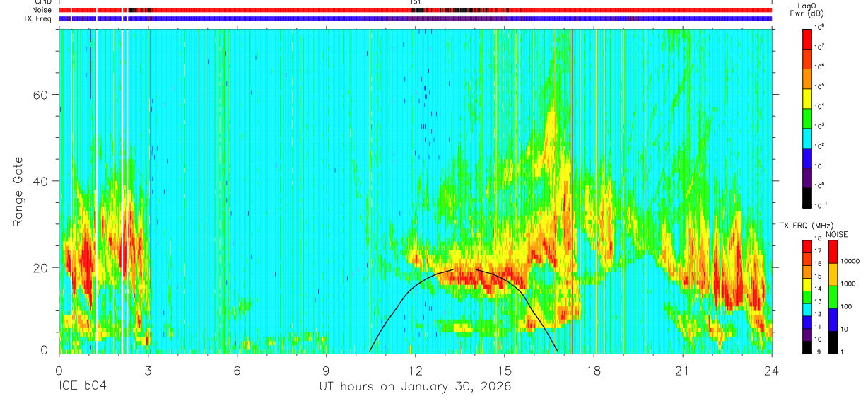Click the '151' CPID value at the top
Image resolution: width=868 pixels, height=401 pixels.
415,2
